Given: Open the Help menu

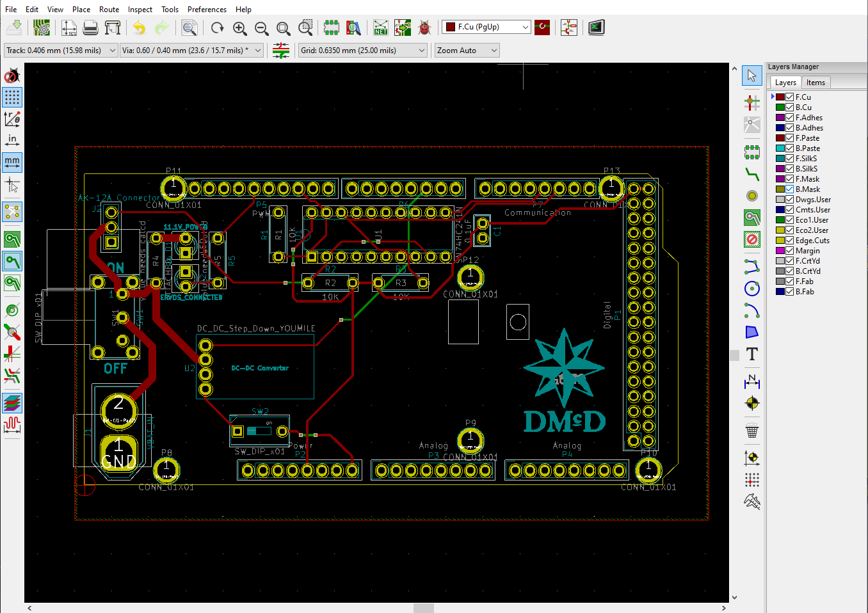Looking at the screenshot, I should (x=243, y=10).
